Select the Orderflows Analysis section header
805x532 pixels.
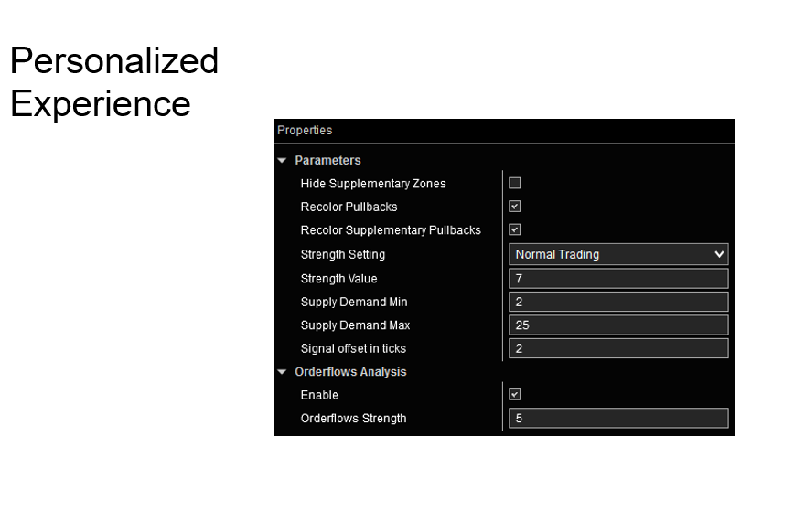pos(350,372)
